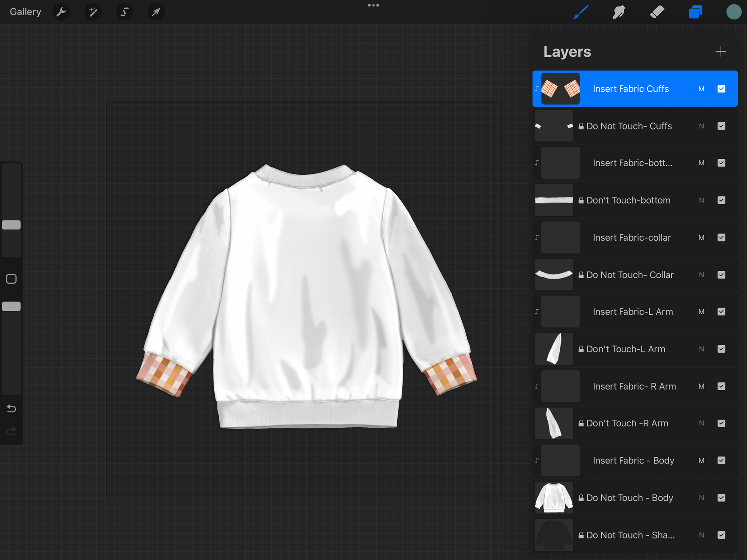
Task: Select the Insert Fabric-L Arm layer
Action: pos(632,312)
